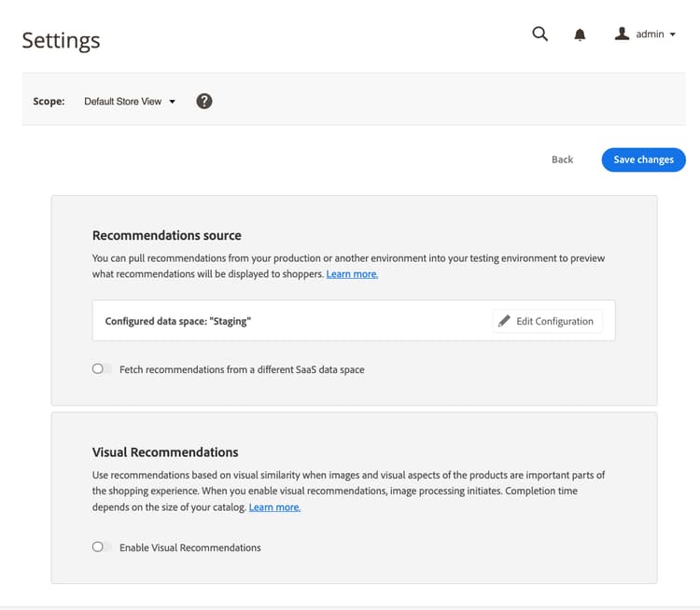Click the admin username in the header
The width and height of the screenshot is (700, 610).
tap(650, 35)
